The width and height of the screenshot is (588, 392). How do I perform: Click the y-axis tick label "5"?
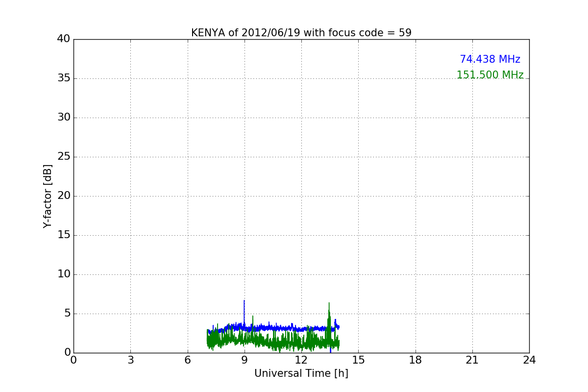(67, 314)
